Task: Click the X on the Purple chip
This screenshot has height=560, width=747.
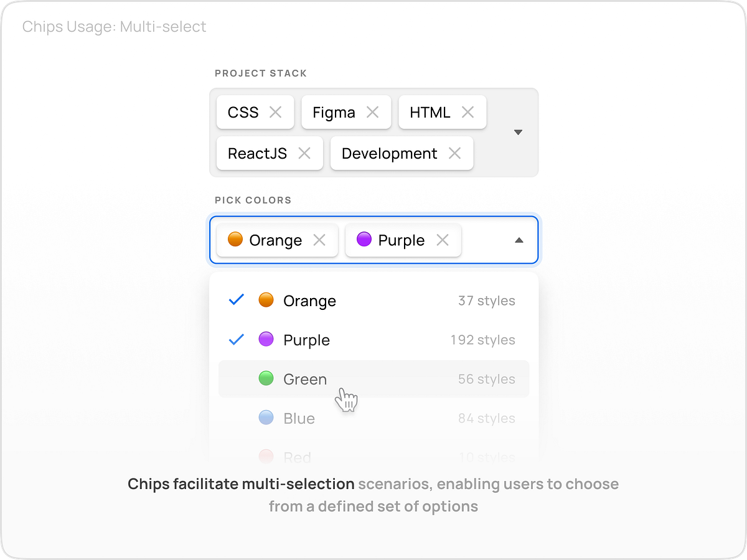Action: pyautogui.click(x=443, y=240)
